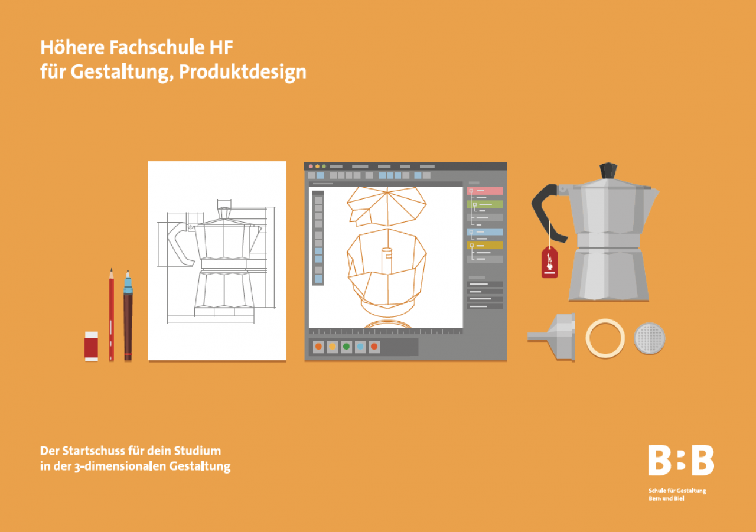Toggle the expand box on the green layer row
Viewport: 756px width, 532px height.
click(475, 204)
